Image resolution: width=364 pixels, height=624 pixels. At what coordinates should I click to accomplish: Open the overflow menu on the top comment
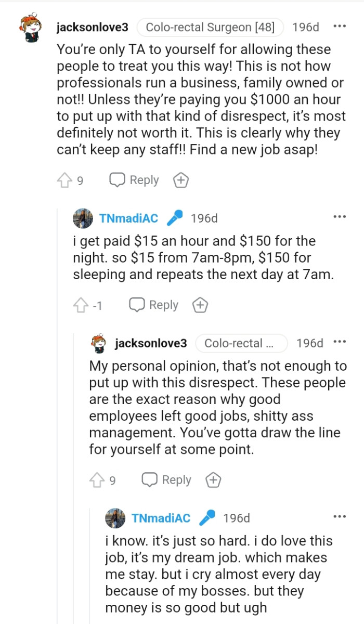tap(340, 26)
